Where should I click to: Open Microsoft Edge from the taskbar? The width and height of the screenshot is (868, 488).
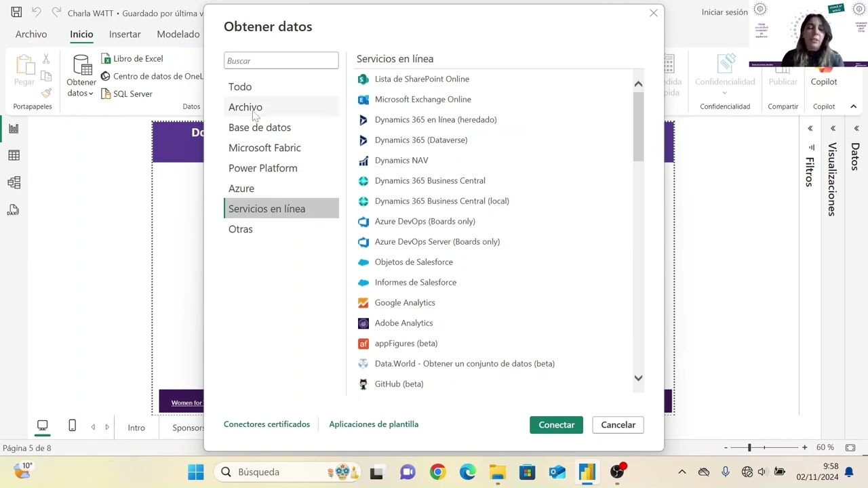(x=467, y=472)
